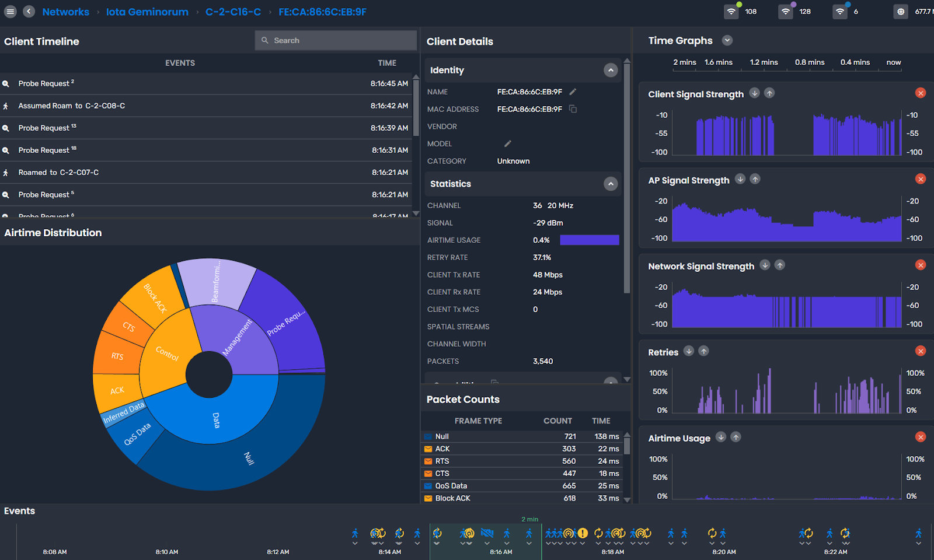Sort timeline by the EVENTS column header
Screen dimensions: 934x560
[180, 63]
